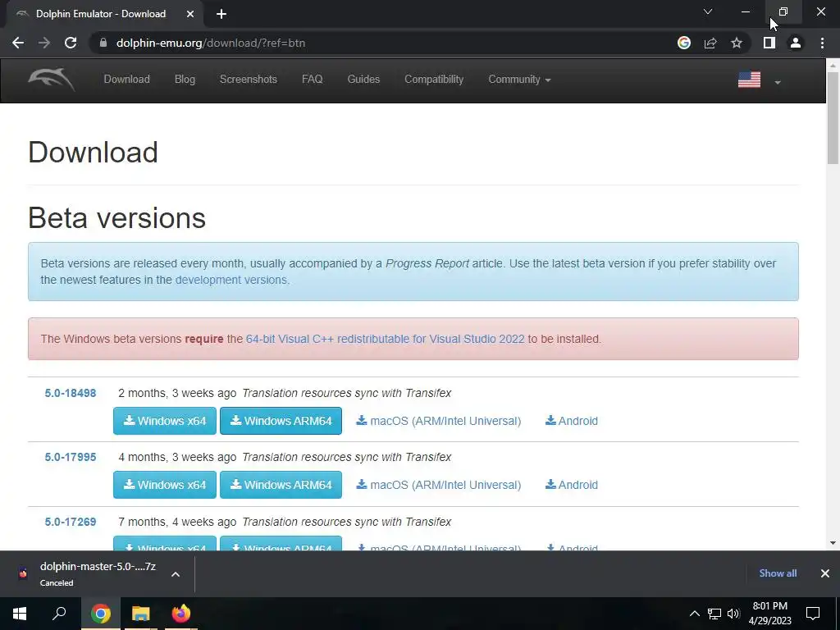
Task: Click the page vertical scrollbar thumb
Action: (833, 118)
